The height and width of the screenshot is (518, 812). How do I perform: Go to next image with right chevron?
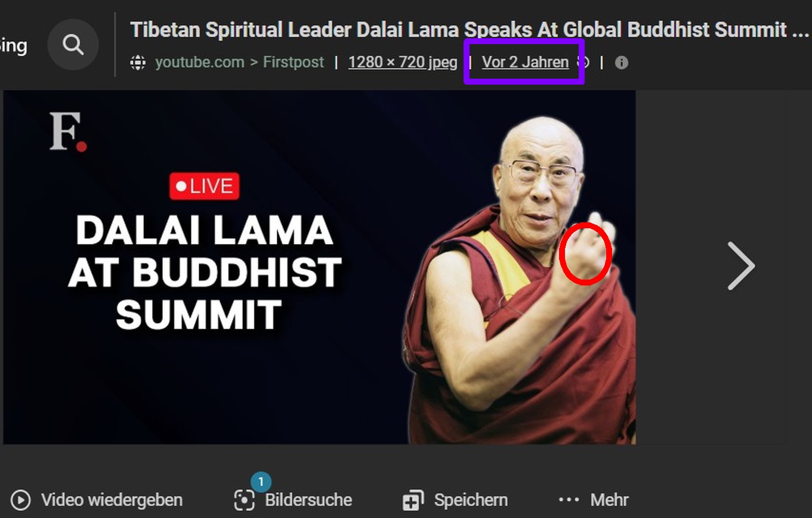click(741, 266)
